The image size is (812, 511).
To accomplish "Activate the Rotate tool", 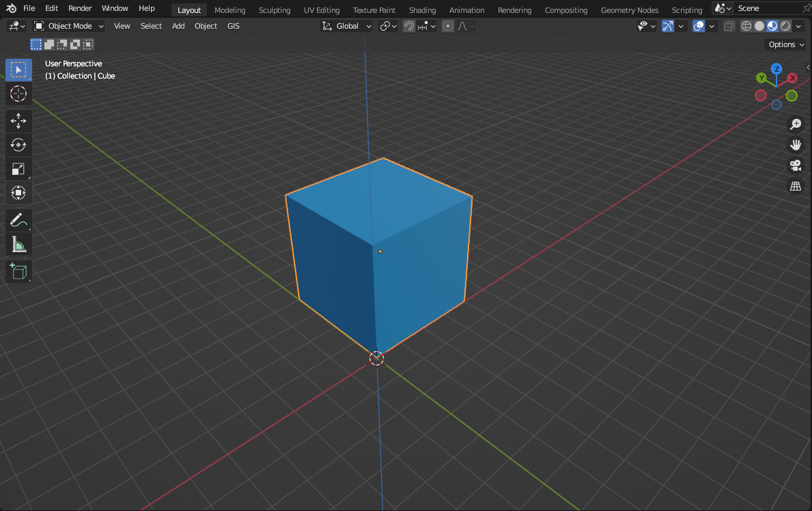I will 18,145.
